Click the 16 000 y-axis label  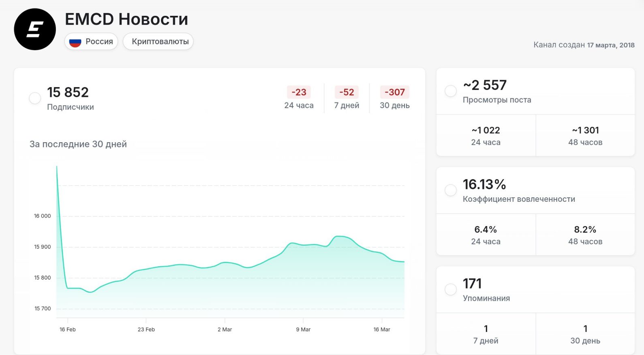tap(43, 216)
